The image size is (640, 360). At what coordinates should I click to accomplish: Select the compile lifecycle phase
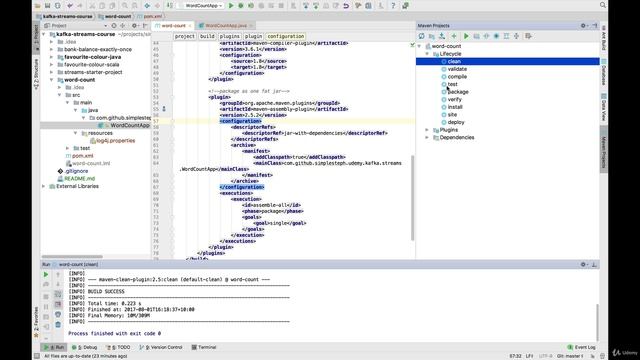[x=457, y=77]
